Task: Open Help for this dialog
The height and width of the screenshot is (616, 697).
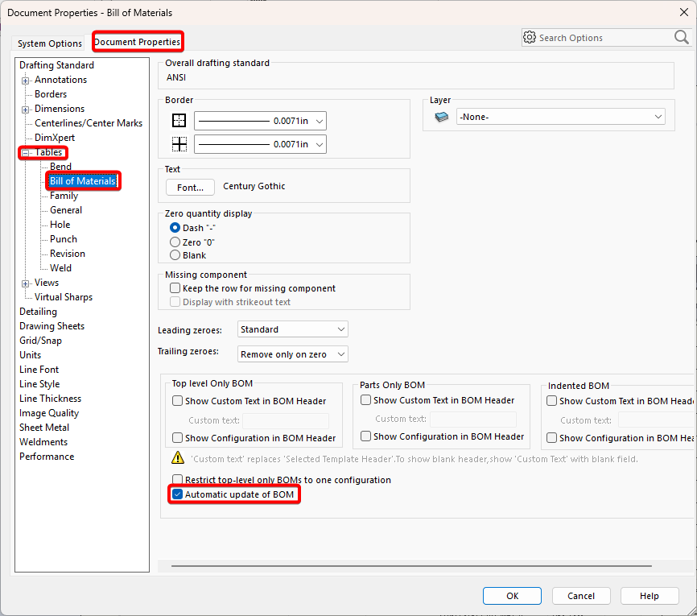Action: coord(649,596)
